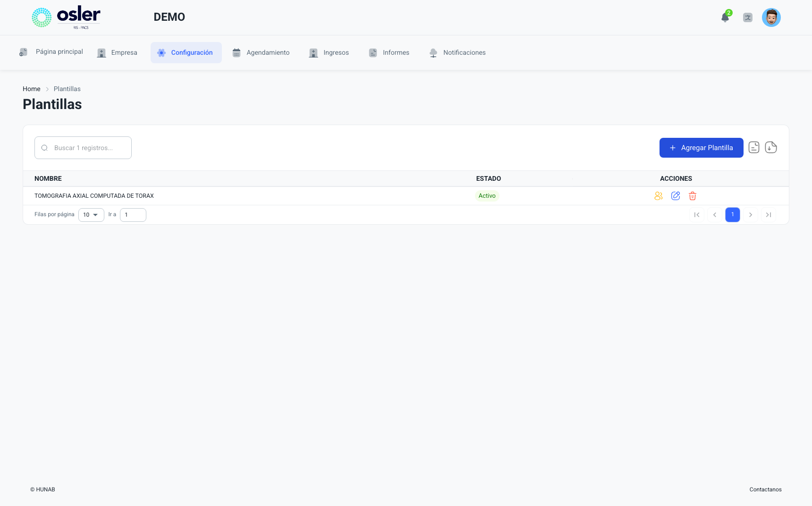Click the users icon for TOMOGRAFIA row

[x=659, y=196]
